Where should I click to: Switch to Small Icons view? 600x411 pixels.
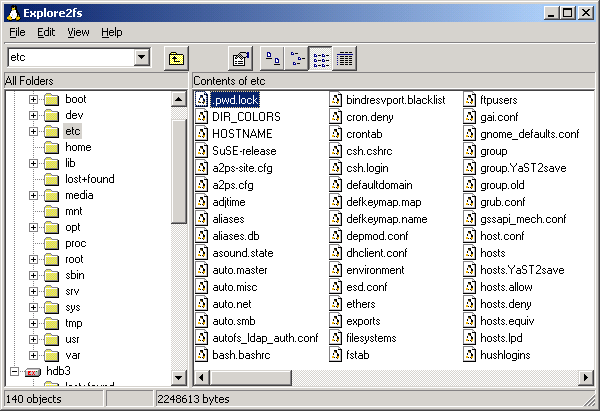[x=297, y=59]
